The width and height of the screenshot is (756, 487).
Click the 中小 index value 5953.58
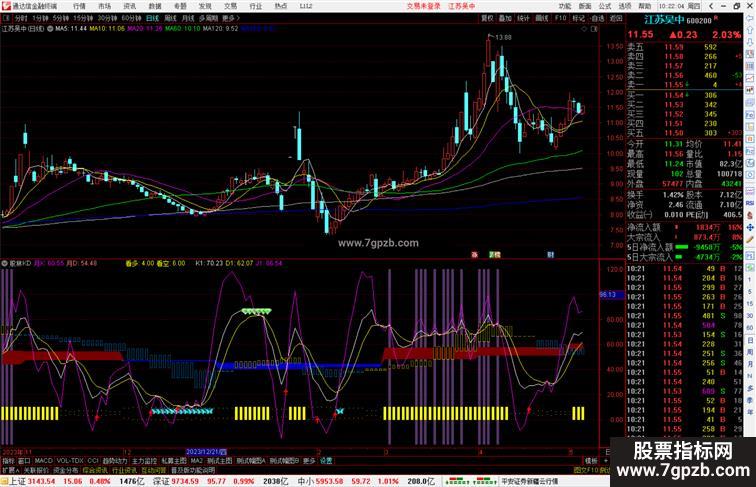point(329,481)
